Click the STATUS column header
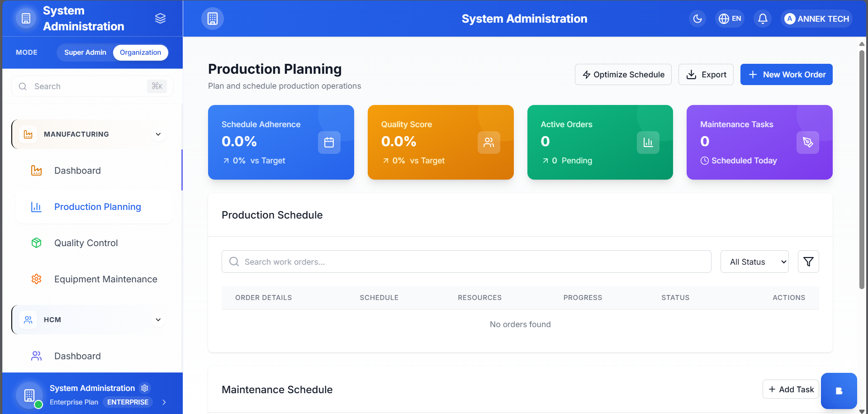868x414 pixels. point(675,298)
